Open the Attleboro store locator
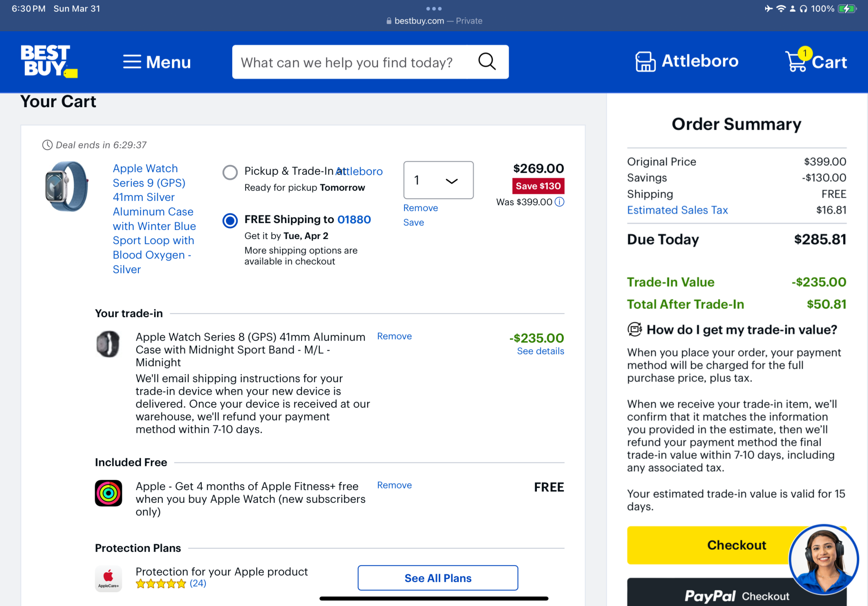868x606 pixels. (687, 61)
